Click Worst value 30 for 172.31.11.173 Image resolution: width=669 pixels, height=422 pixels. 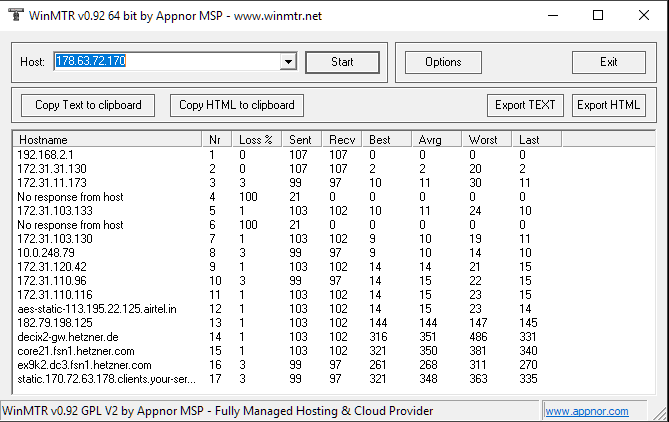475,183
